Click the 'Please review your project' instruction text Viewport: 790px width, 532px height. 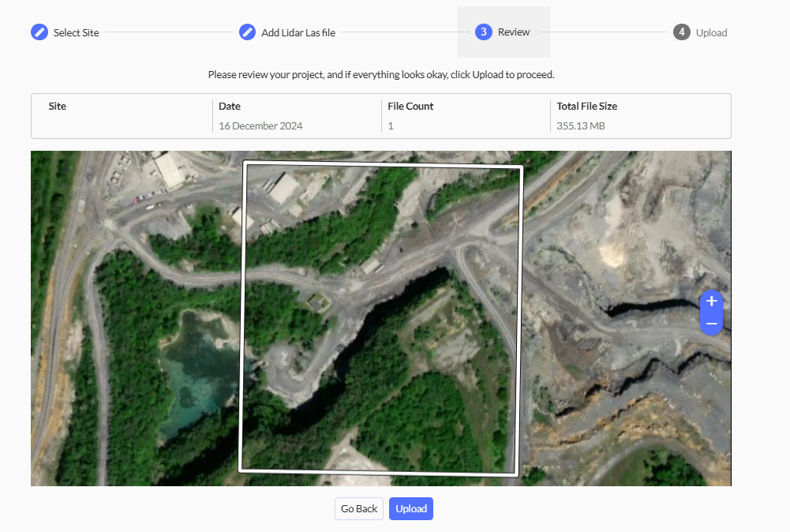pos(381,75)
